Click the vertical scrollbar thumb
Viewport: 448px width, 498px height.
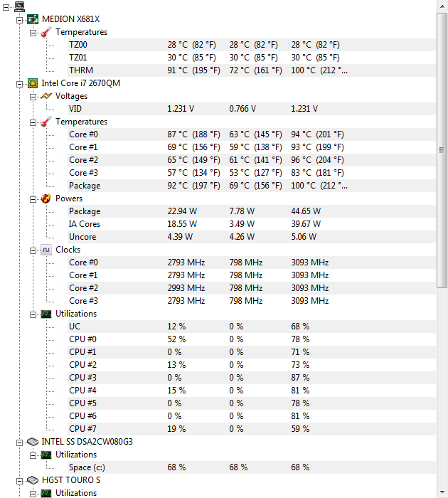(x=442, y=150)
